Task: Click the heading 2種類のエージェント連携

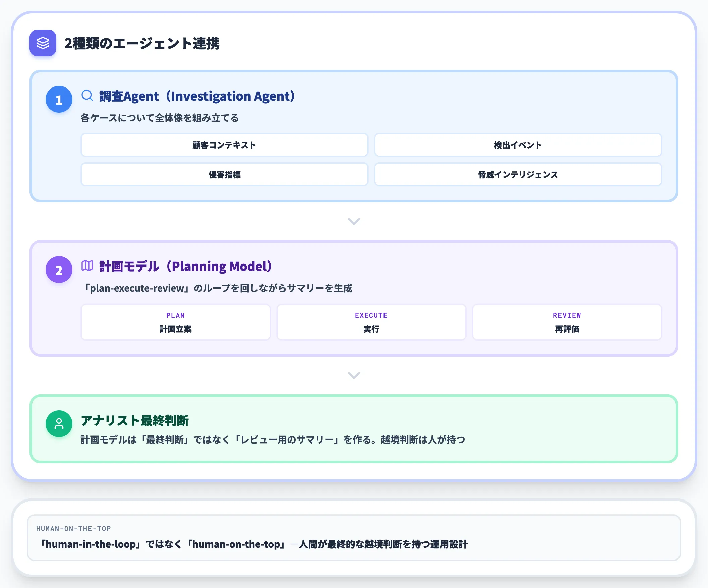Action: 142,43
